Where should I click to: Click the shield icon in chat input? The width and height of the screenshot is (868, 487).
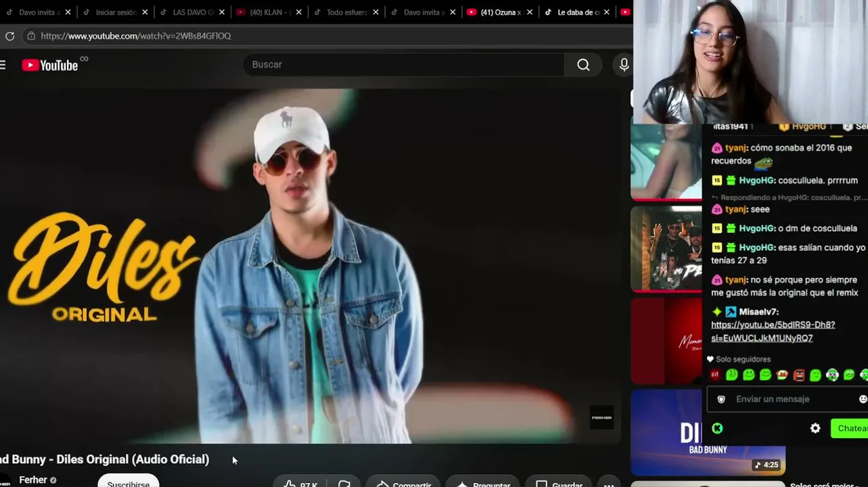pyautogui.click(x=721, y=399)
